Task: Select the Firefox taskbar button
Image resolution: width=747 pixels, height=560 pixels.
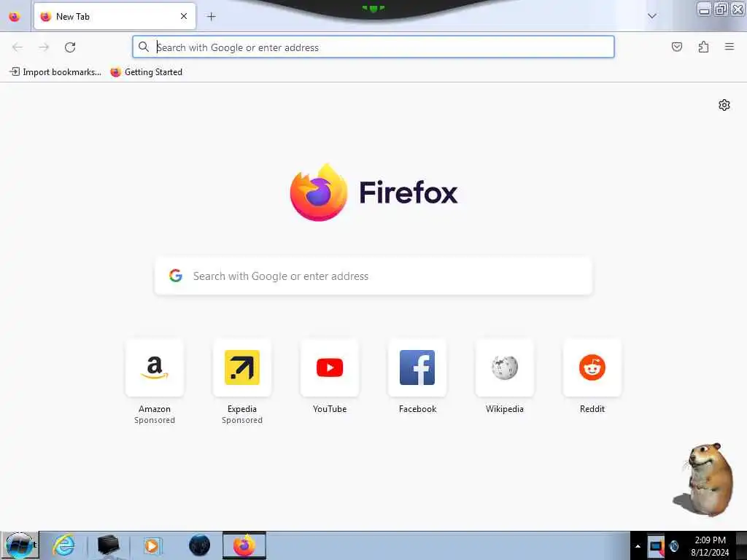Action: pyautogui.click(x=244, y=545)
